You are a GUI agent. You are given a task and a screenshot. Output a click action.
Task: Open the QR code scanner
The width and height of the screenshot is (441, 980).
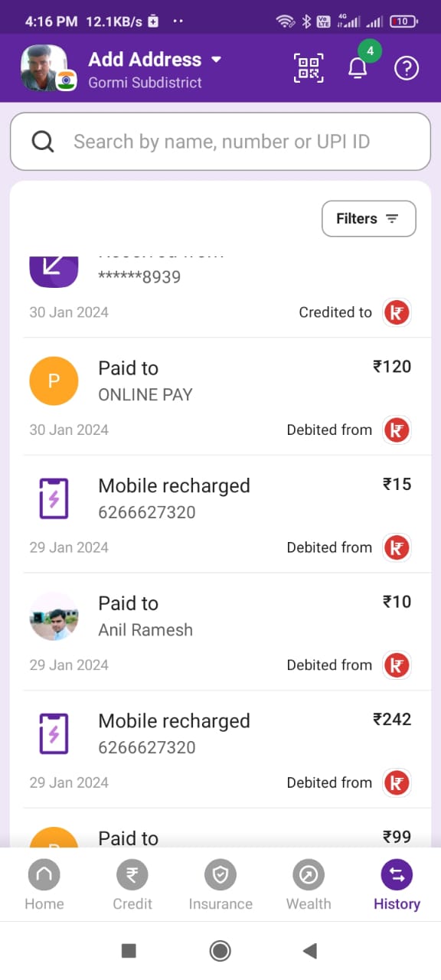309,68
